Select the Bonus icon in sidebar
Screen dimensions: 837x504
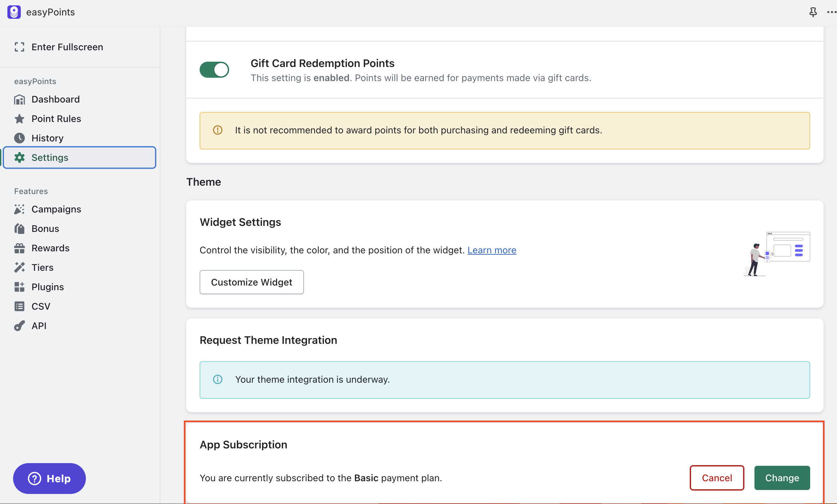pyautogui.click(x=20, y=229)
